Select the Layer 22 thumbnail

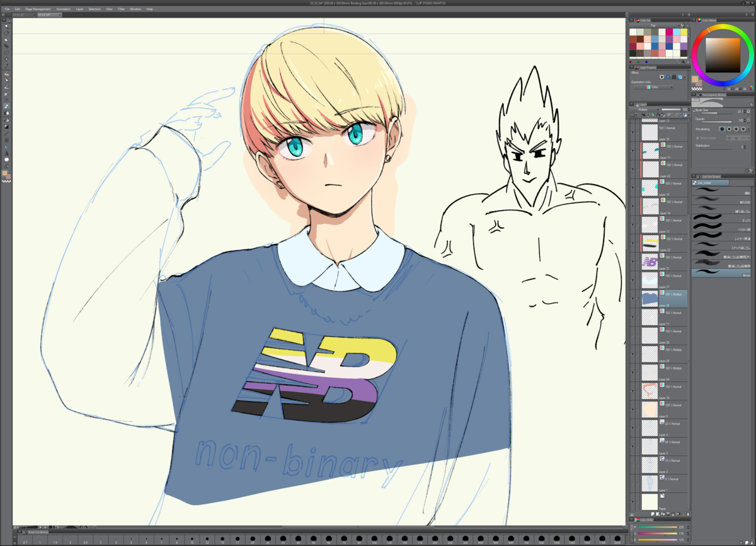(650, 242)
